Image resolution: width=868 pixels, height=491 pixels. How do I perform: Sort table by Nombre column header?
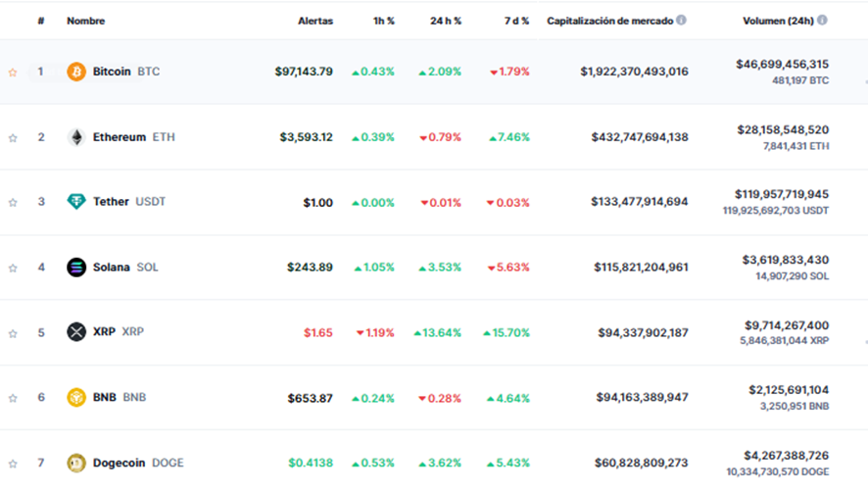tap(86, 21)
